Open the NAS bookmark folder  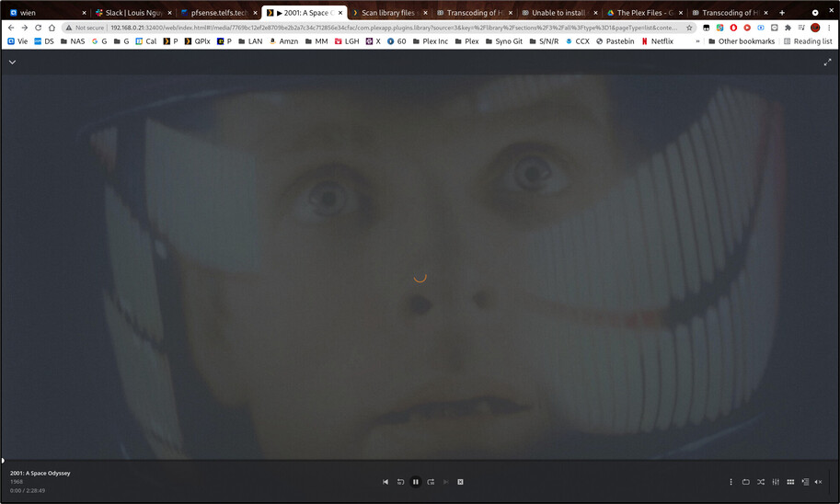coord(73,40)
